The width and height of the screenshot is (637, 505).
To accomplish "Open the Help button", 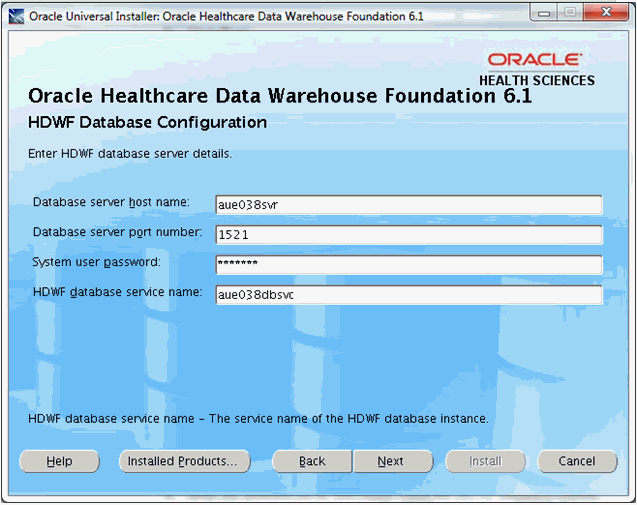I will tap(59, 461).
